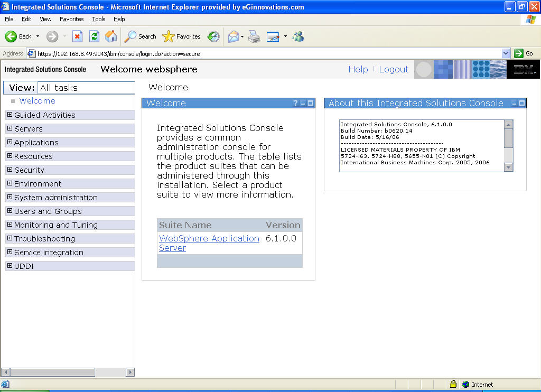This screenshot has width=541, height=392.
Task: Click the Suite Name column header
Action: click(x=185, y=225)
